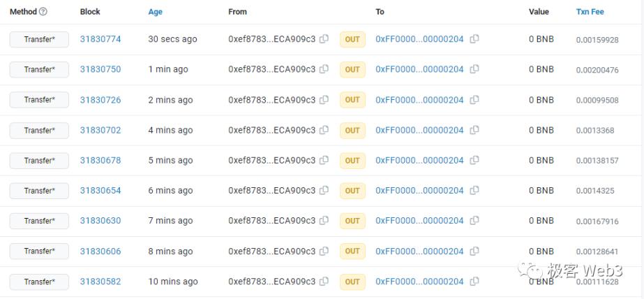Open To address in block 31830606 row
Screen dimensions: 644x299
click(x=419, y=251)
